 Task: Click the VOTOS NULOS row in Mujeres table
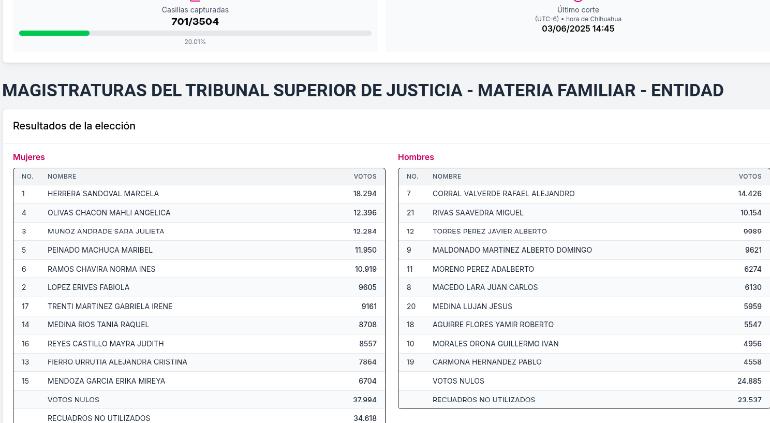199,400
